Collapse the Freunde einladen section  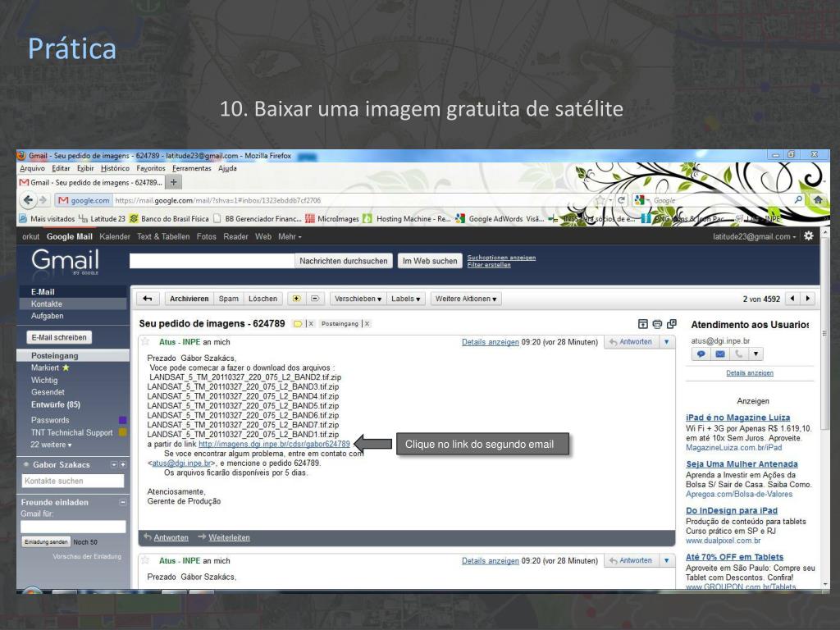pos(123,503)
